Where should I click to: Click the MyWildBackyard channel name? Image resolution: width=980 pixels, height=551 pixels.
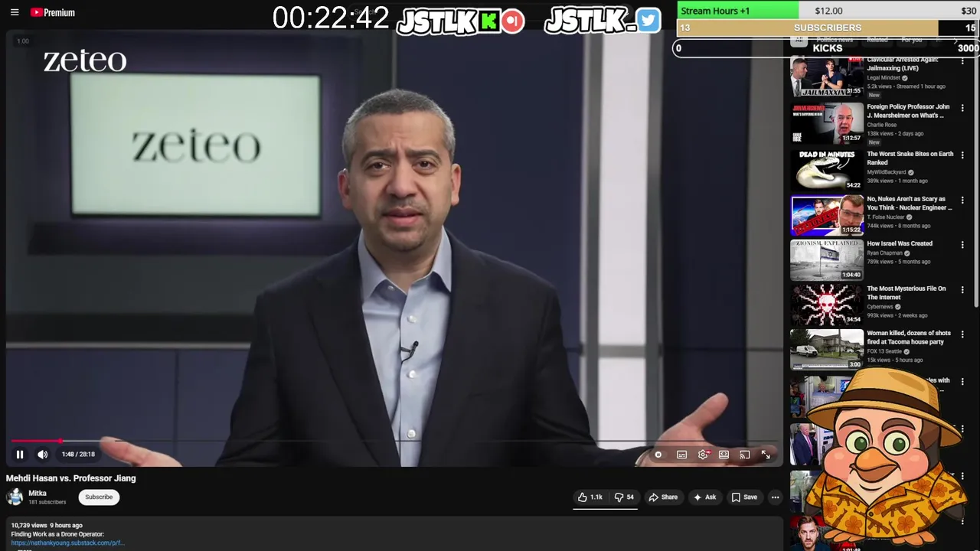[886, 172]
